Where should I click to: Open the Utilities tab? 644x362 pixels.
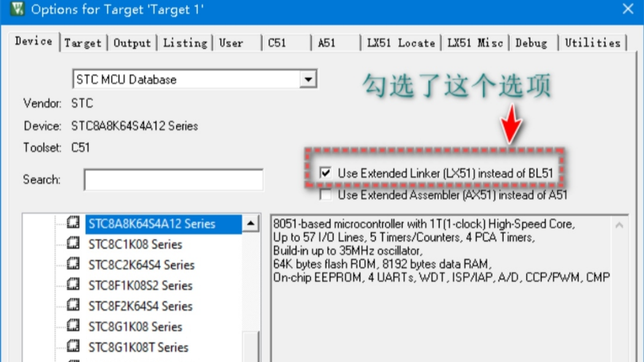coord(592,43)
